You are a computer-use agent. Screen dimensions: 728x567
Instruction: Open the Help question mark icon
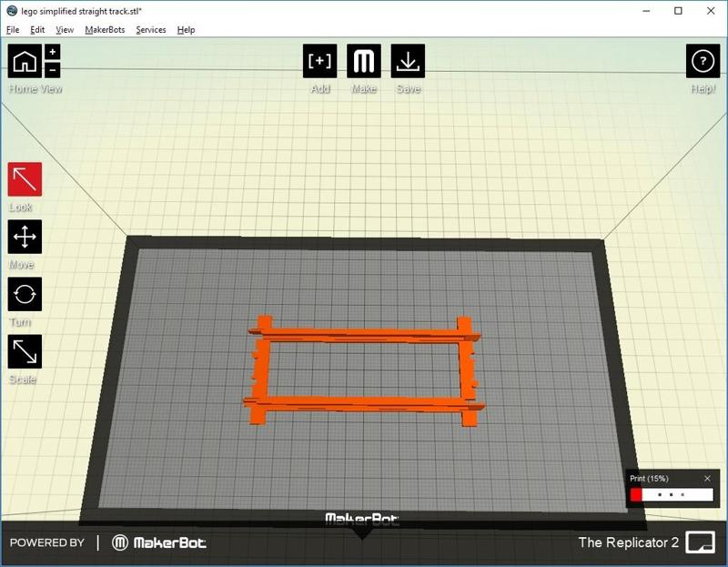coord(703,61)
